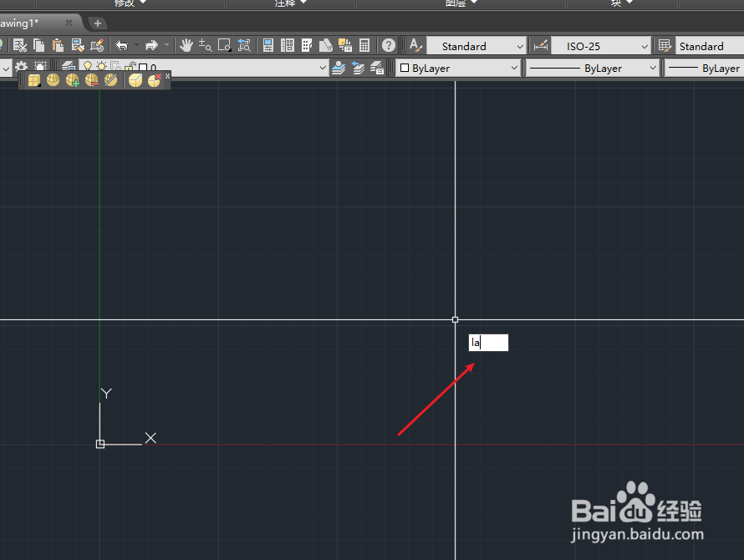
Task: Click the layer 0 color swatch
Action: pyautogui.click(x=143, y=68)
